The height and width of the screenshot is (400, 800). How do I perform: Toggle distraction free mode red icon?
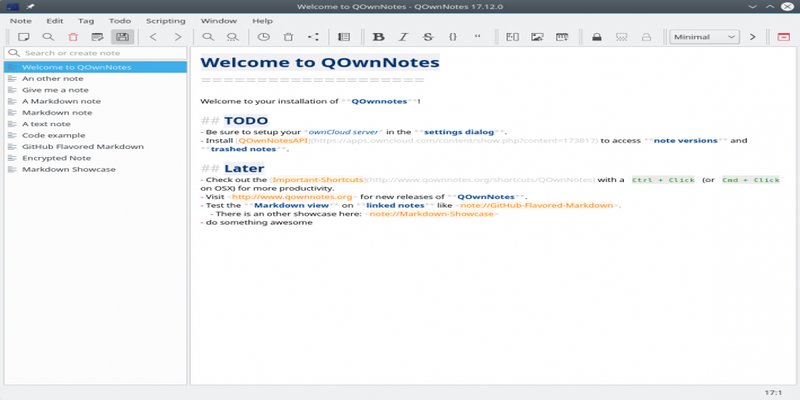click(x=783, y=37)
